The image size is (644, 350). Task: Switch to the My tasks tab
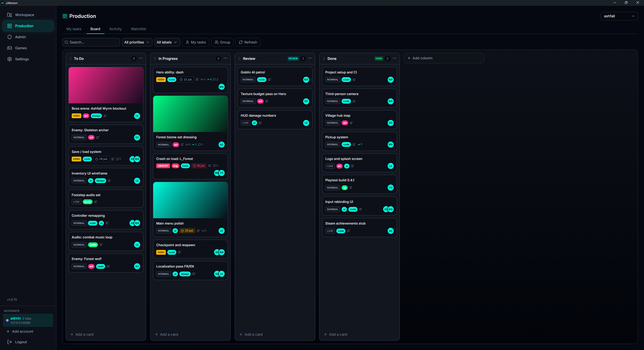coord(74,29)
